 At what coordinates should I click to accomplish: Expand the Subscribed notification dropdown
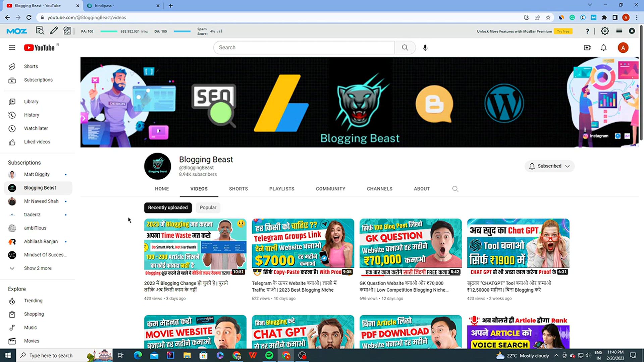pyautogui.click(x=549, y=166)
